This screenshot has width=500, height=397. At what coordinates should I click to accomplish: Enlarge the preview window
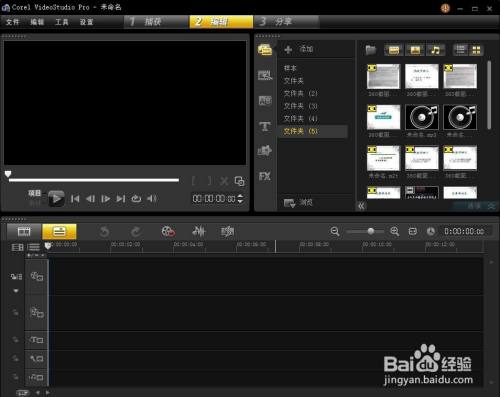[x=239, y=181]
